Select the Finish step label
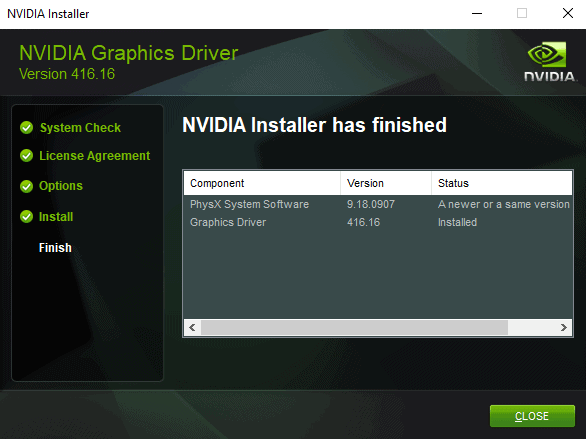586x439 pixels. click(x=55, y=248)
